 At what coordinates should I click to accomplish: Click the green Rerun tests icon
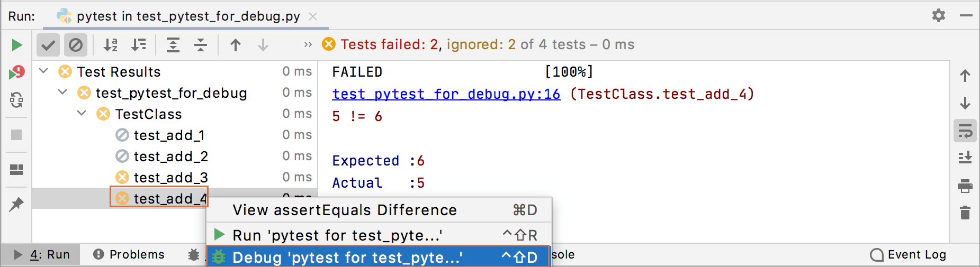pos(17,45)
